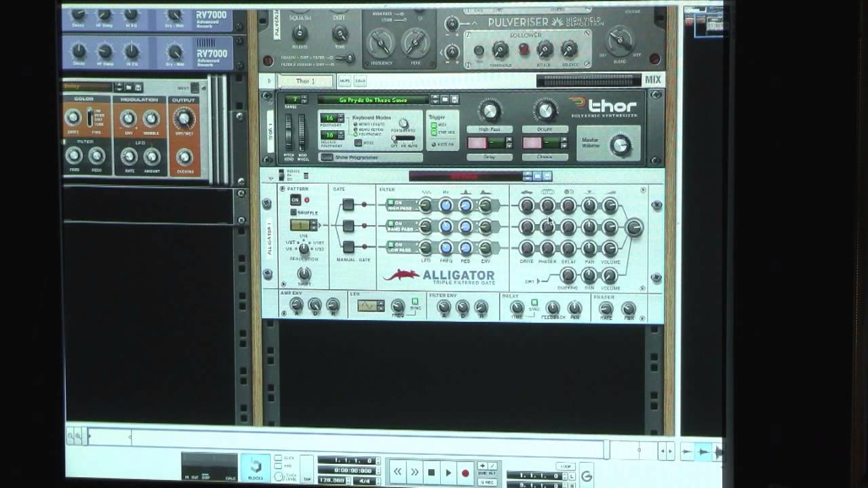
Task: Click the Mute button on Thor 1 mix channel
Action: tap(344, 81)
